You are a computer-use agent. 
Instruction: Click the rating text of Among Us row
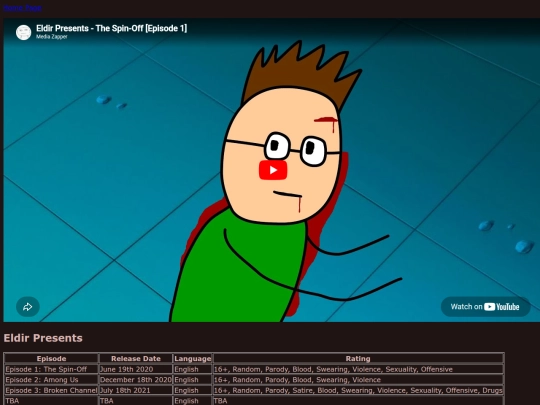tap(297, 380)
